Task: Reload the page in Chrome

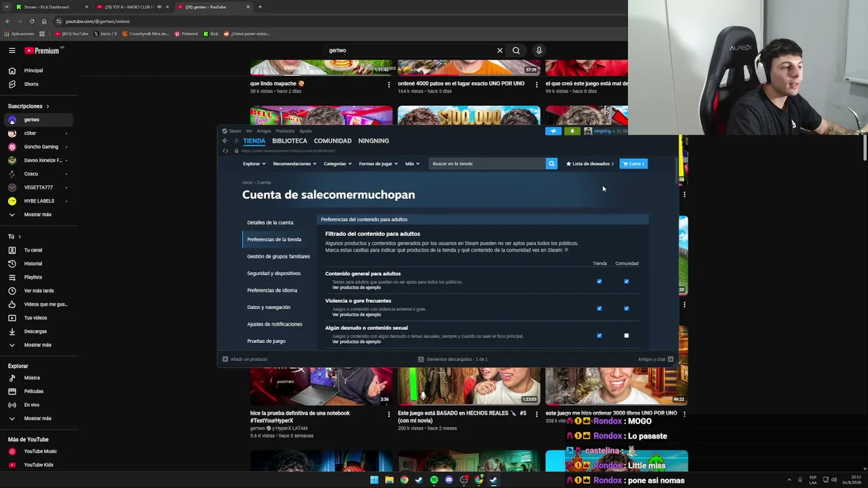Action: point(32,21)
